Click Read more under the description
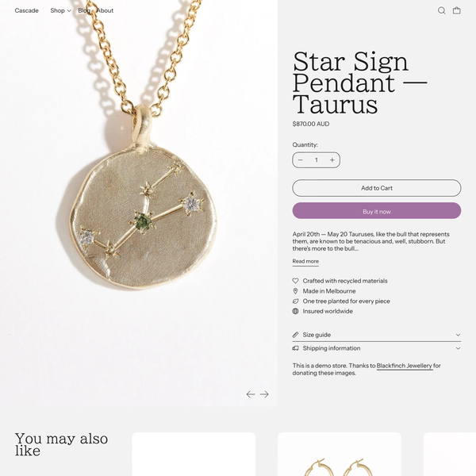476x476 pixels. point(305,261)
